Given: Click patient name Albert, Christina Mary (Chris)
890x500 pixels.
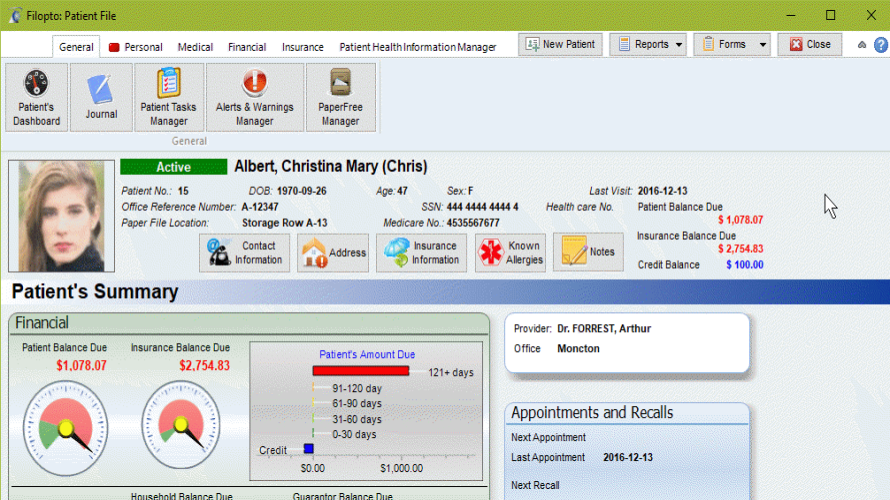Looking at the screenshot, I should pyautogui.click(x=331, y=166).
